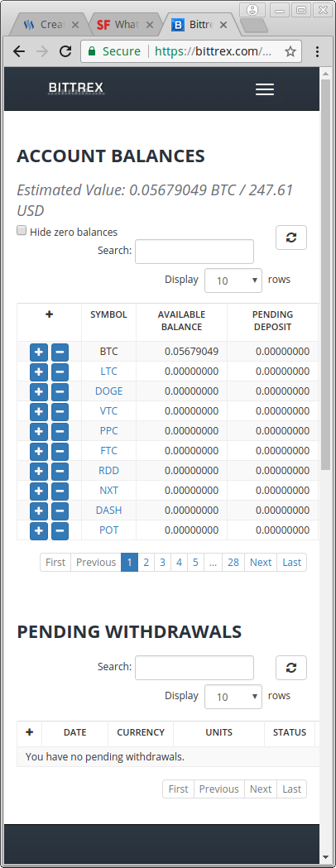
Task: Click the plus deposit button for DOGE
Action: (39, 391)
